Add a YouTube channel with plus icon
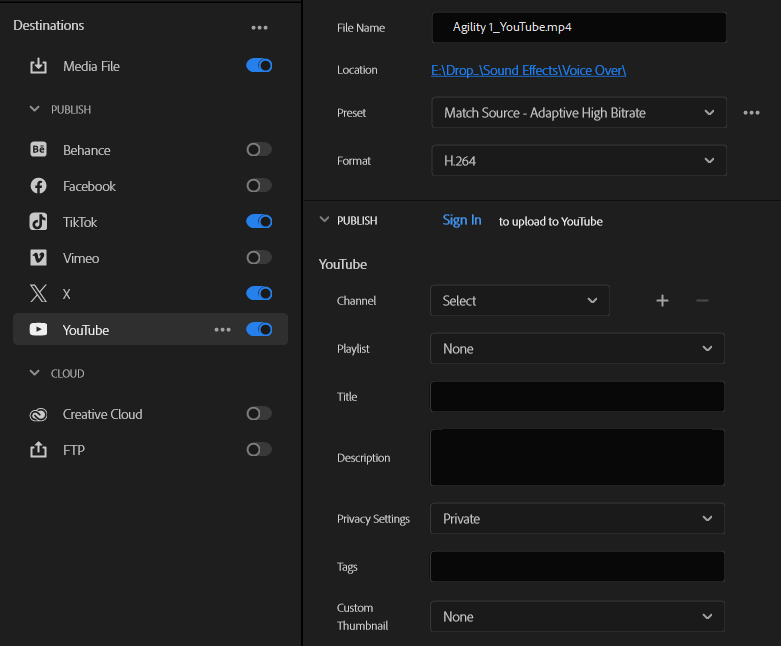The height and width of the screenshot is (646, 781). 662,300
